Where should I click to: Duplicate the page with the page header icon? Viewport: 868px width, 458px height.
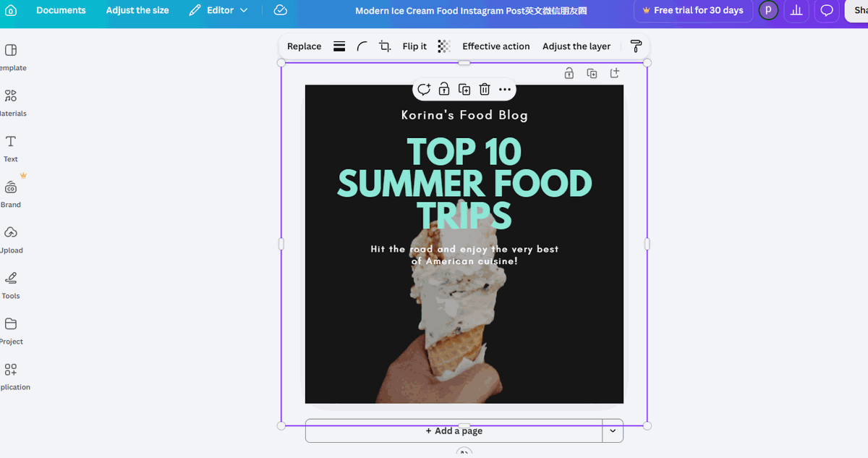pos(592,73)
